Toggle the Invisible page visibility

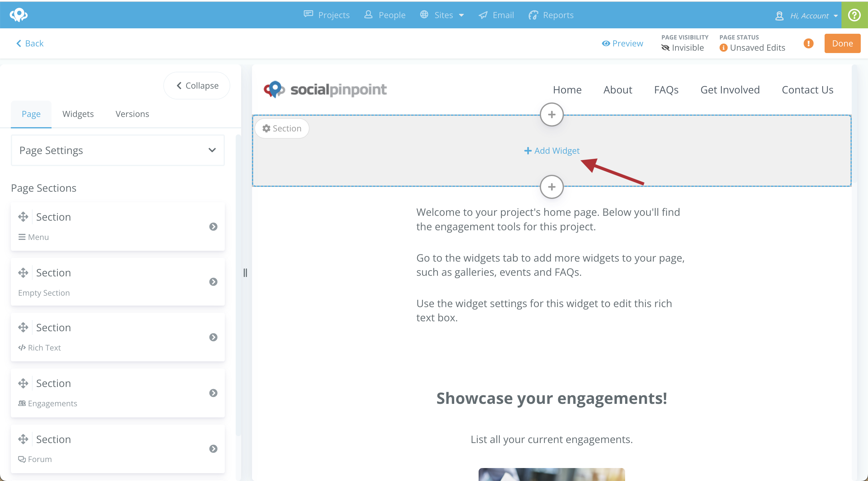[x=683, y=48]
